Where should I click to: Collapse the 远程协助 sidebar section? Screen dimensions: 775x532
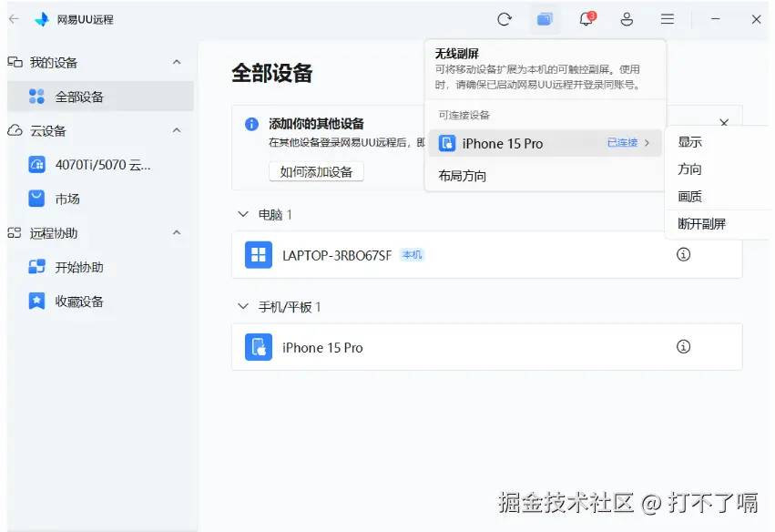click(177, 232)
